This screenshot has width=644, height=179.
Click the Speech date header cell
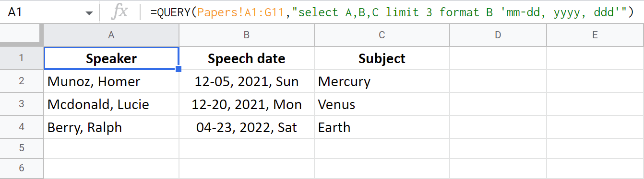point(247,58)
